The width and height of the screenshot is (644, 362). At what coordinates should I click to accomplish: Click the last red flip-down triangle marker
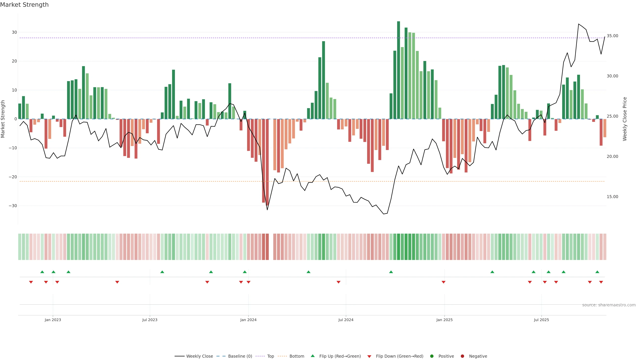(x=601, y=282)
